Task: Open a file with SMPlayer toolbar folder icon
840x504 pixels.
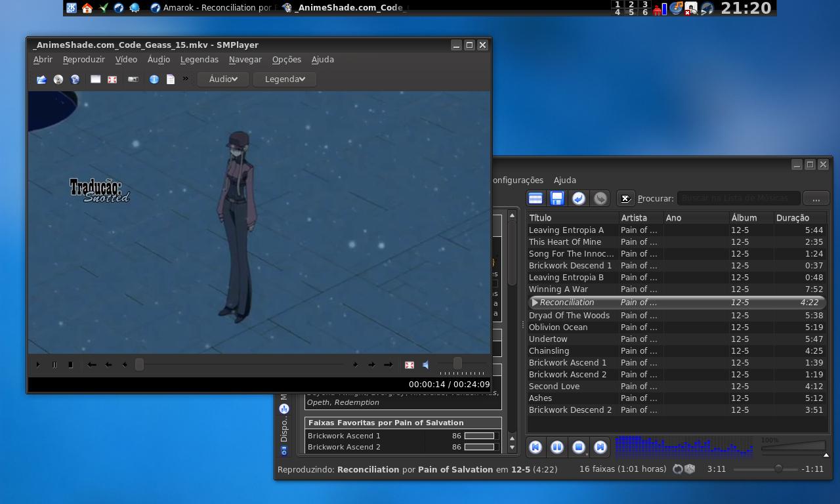Action: click(41, 79)
